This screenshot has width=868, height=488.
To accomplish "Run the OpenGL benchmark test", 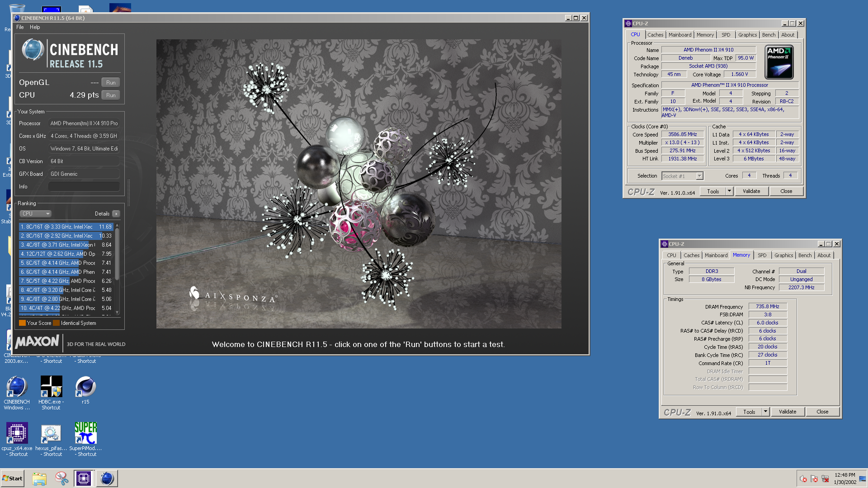I will pos(111,82).
